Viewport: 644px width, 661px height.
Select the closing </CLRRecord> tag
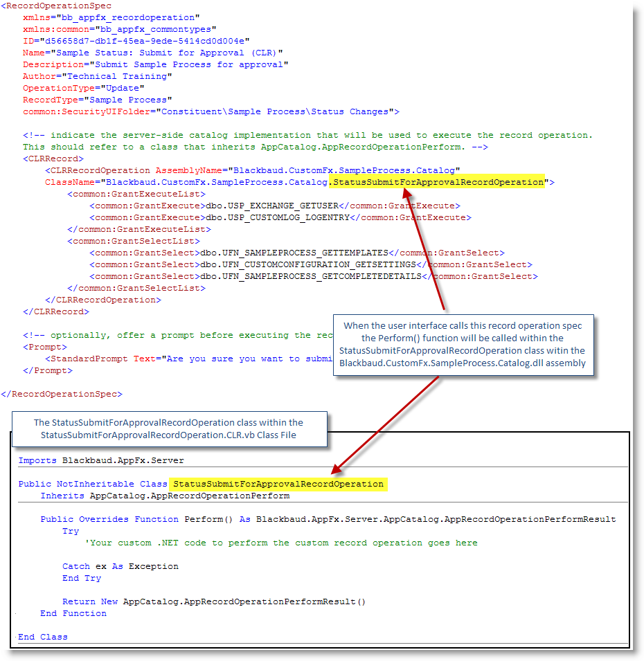[x=56, y=312]
